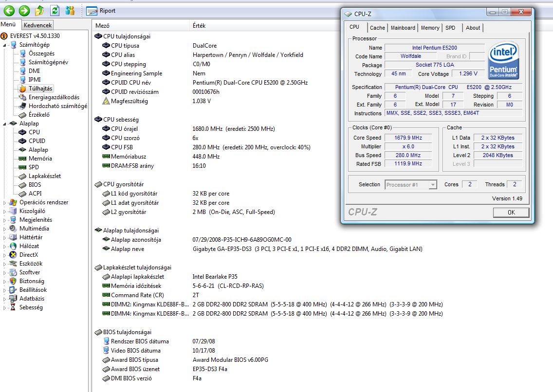The image size is (553, 392).
Task: Open the SPD tab in CPU-Z
Action: (450, 28)
